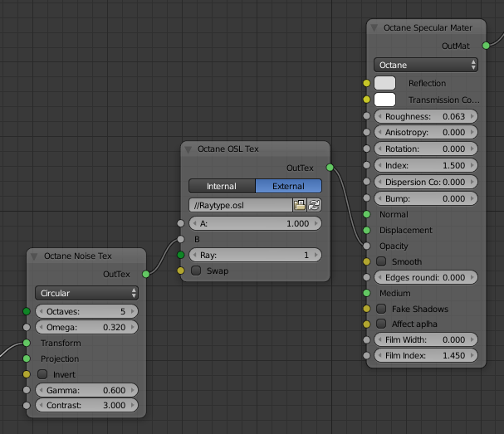This screenshot has width=504, height=434.
Task: Toggle the Invert checkbox on Noise Tex
Action: (46, 374)
